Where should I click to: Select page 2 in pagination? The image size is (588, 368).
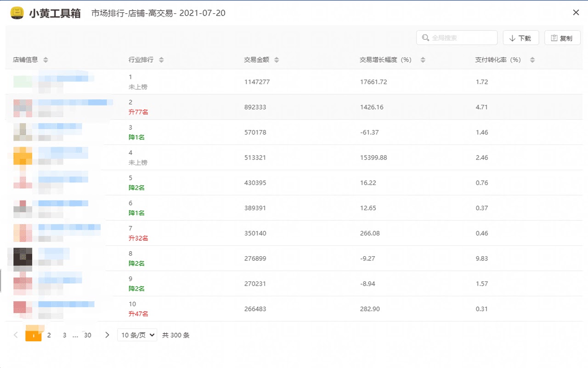coord(49,335)
